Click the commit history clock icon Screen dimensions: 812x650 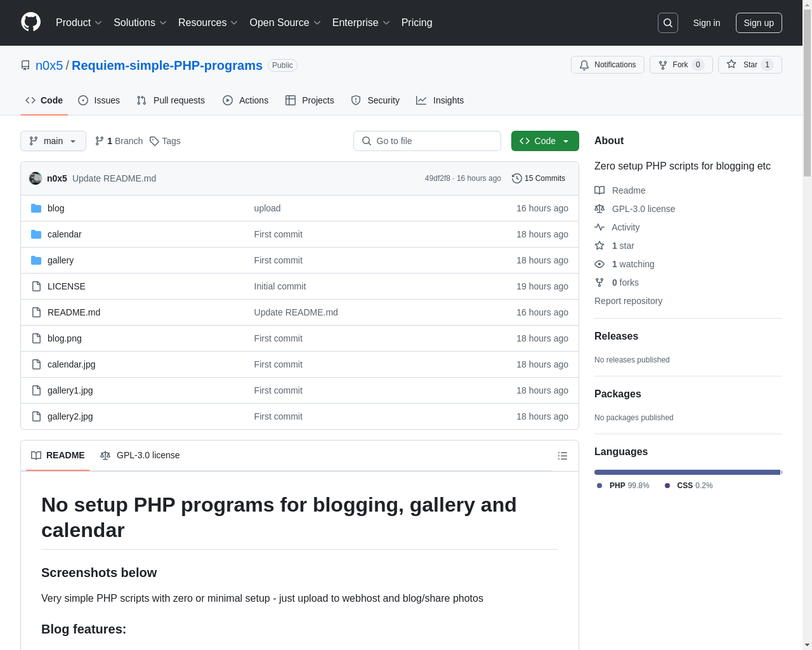click(x=517, y=178)
